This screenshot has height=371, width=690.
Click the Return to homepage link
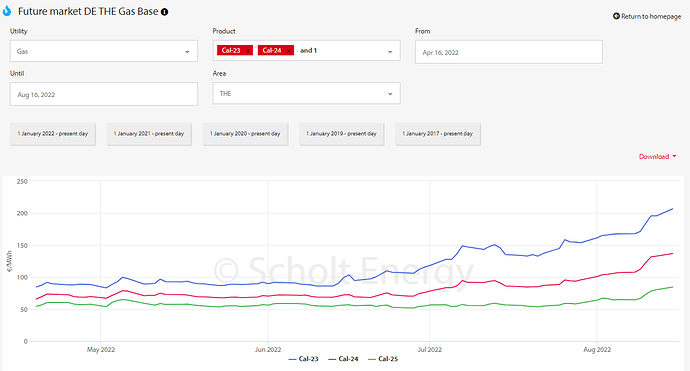tap(647, 16)
